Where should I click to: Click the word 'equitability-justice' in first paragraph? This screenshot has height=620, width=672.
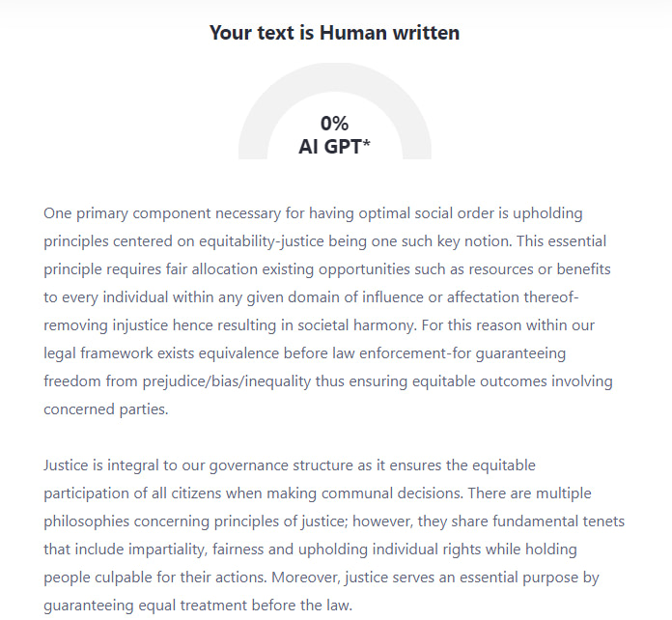262,241
